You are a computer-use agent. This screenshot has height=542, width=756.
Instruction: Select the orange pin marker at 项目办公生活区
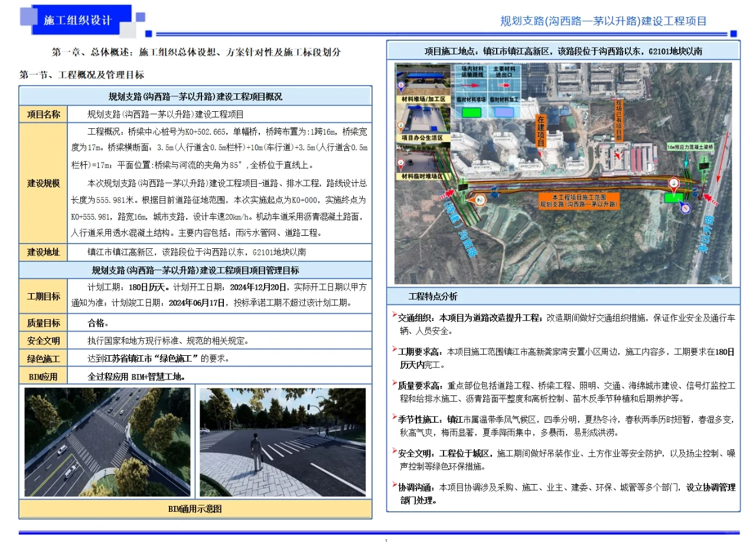point(400,126)
